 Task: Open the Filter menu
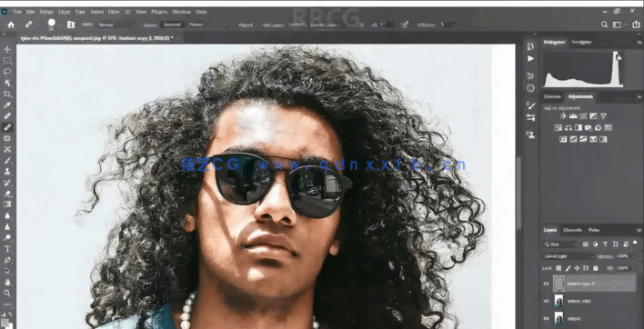[114, 12]
